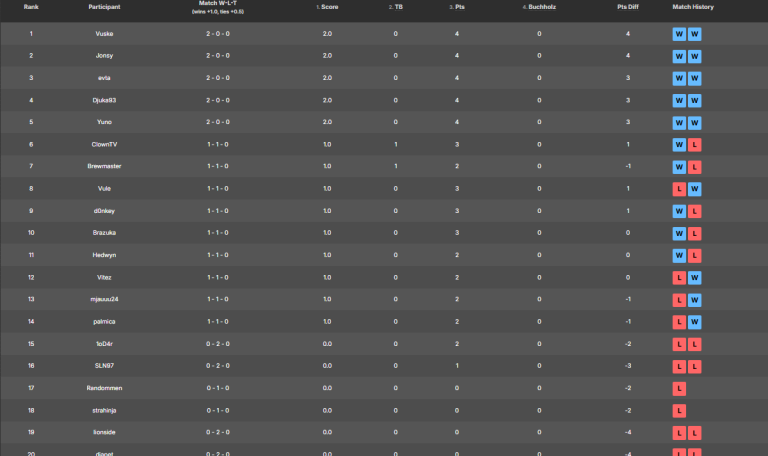Click Randommen's single L match badge
This screenshot has height=456, width=768.
click(x=680, y=388)
